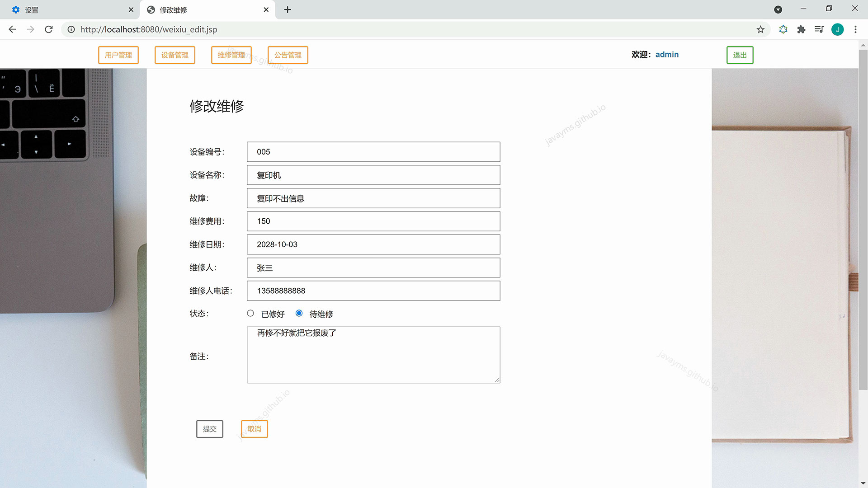This screenshot has width=868, height=488.
Task: Open a new browser tab
Action: click(x=288, y=9)
